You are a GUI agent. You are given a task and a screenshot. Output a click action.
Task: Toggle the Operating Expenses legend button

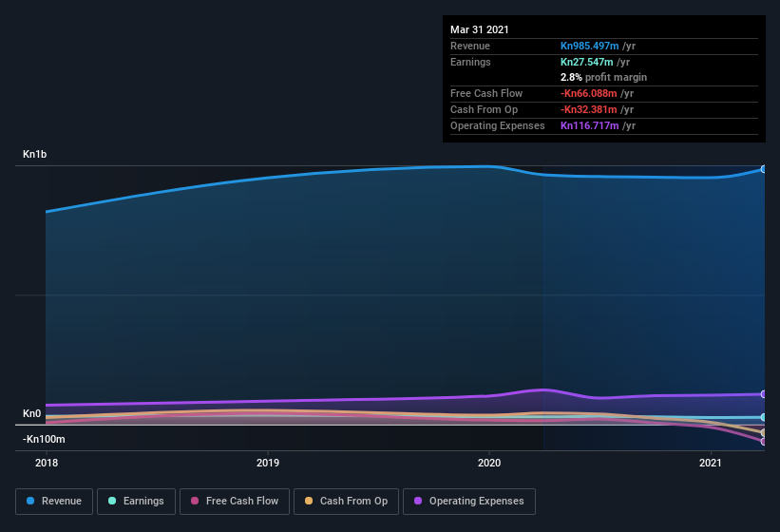[x=469, y=502]
